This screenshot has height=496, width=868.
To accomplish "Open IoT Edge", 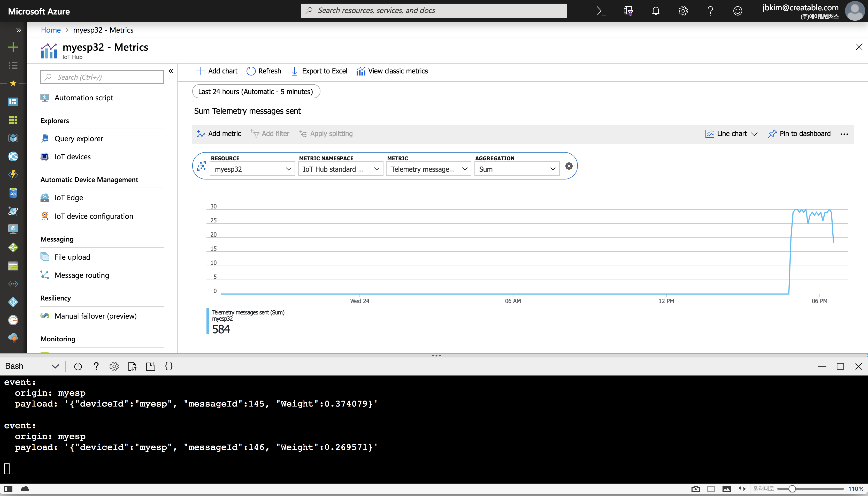I will [x=69, y=198].
